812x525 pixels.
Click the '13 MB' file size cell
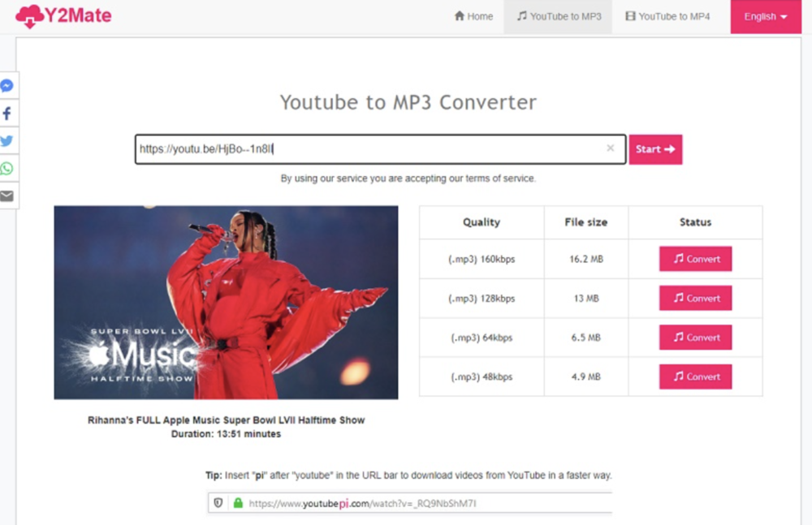point(586,299)
